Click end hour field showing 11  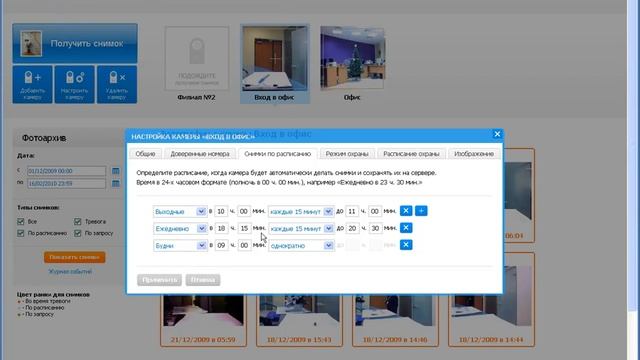pyautogui.click(x=352, y=211)
